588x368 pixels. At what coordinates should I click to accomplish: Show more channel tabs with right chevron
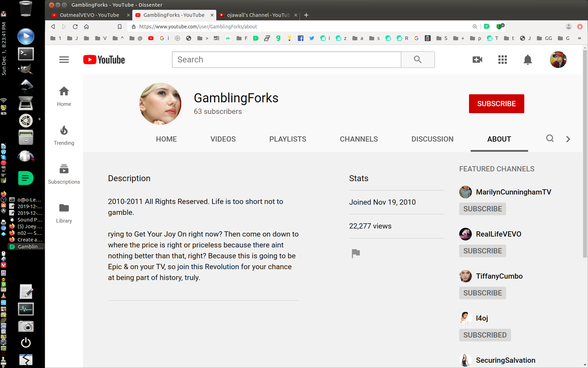(x=568, y=139)
